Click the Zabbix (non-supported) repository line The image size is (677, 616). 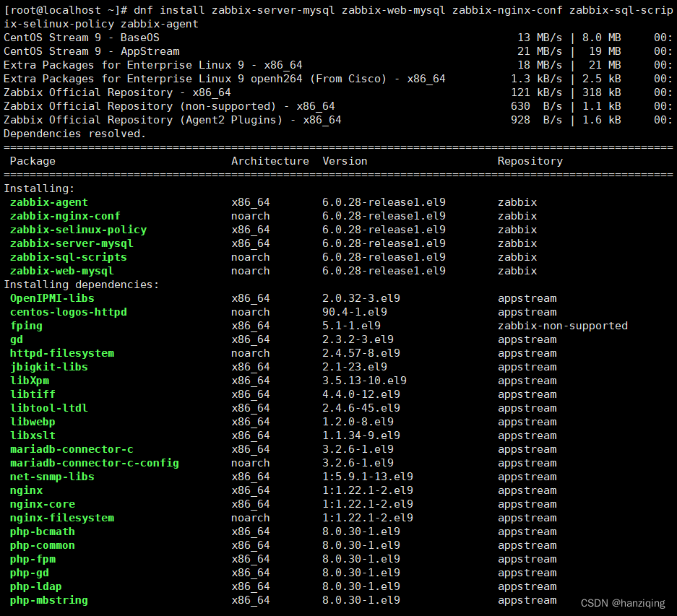point(169,106)
